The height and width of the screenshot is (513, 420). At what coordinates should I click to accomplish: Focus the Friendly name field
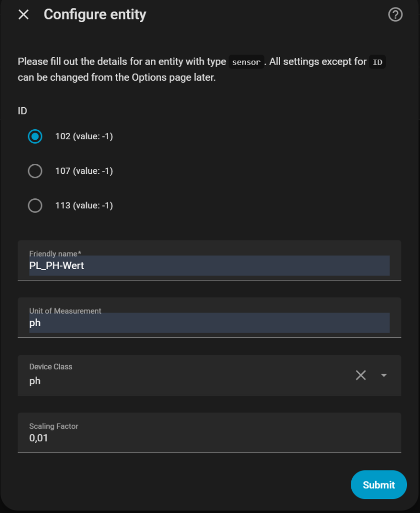(x=209, y=266)
